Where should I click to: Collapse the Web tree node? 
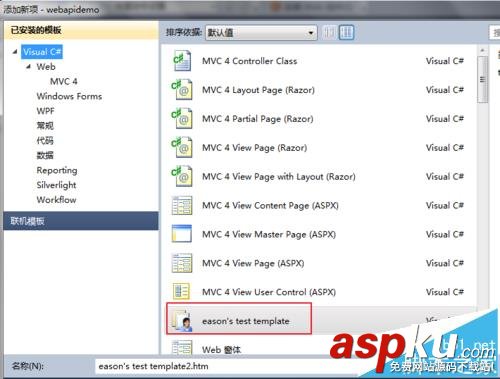(x=29, y=66)
